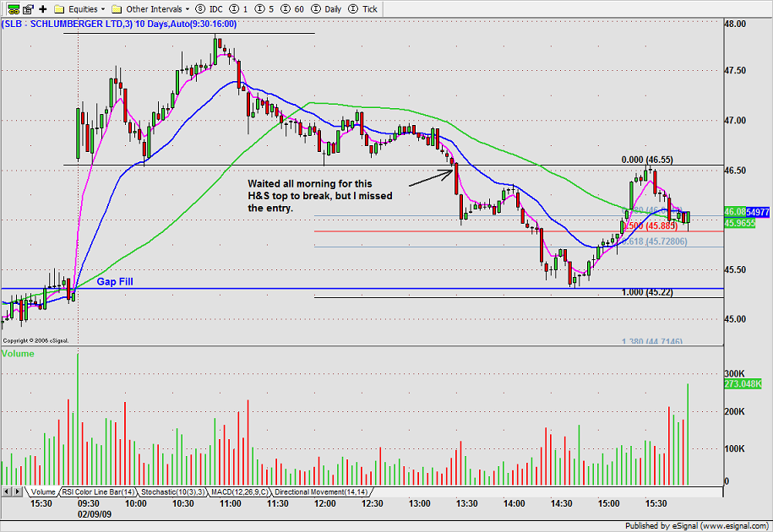This screenshot has height=532, width=773.
Task: Click the Volume pane label
Action: pyautogui.click(x=18, y=353)
